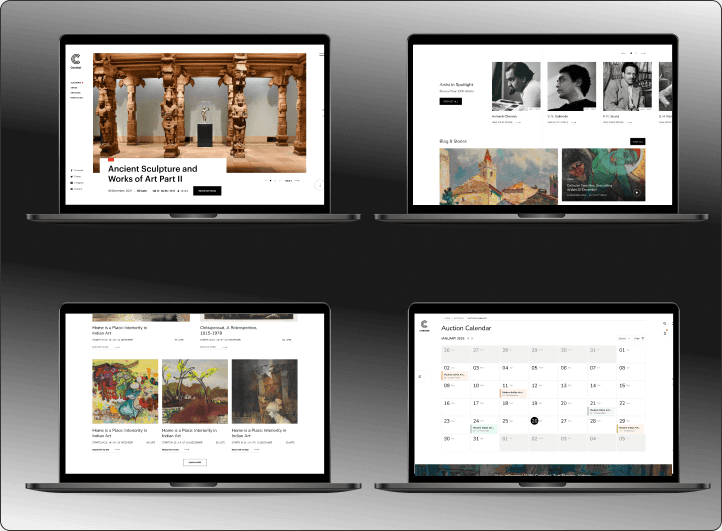Open the filter control above the calendar grid
722x531 pixels.
(639, 338)
